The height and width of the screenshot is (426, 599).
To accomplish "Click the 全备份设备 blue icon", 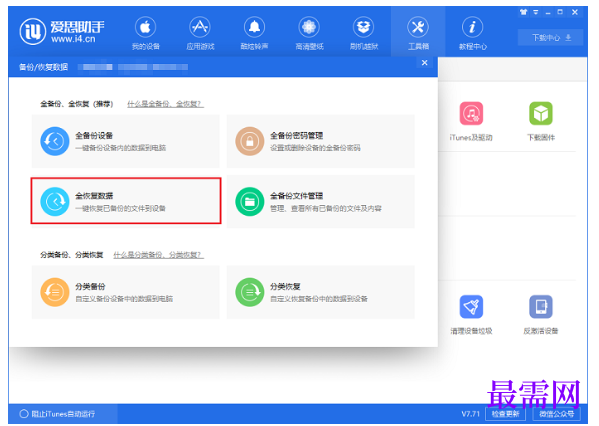I will coord(55,141).
